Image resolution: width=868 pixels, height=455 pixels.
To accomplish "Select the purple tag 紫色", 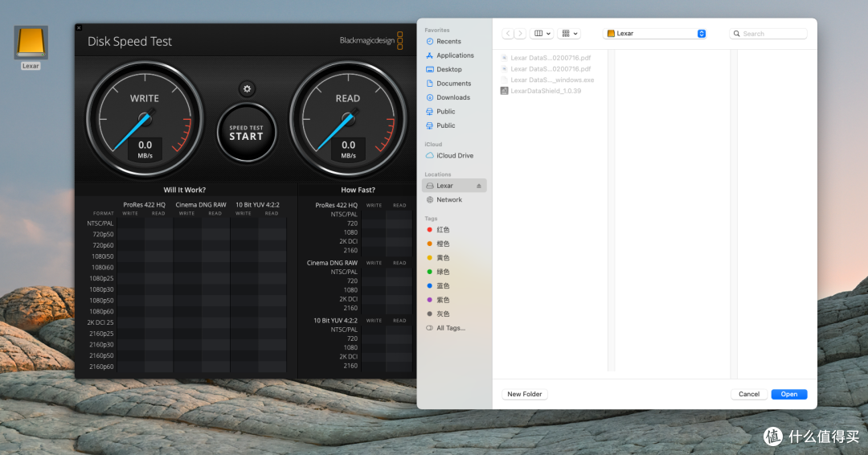I will [443, 300].
